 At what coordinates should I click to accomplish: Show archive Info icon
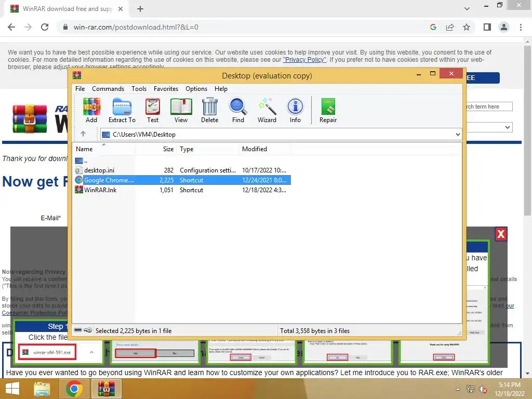click(x=295, y=110)
